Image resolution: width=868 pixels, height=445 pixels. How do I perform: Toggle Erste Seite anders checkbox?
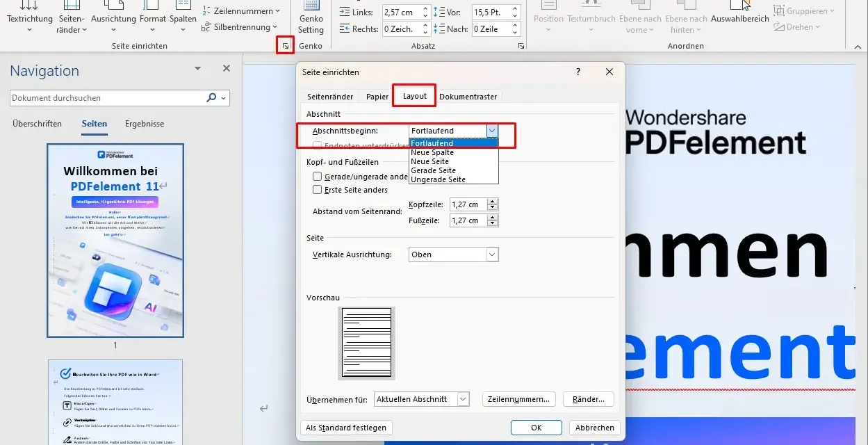[x=318, y=189]
